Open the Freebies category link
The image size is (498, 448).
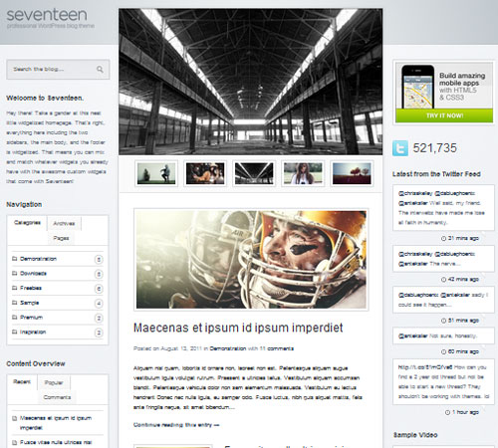coord(31,288)
